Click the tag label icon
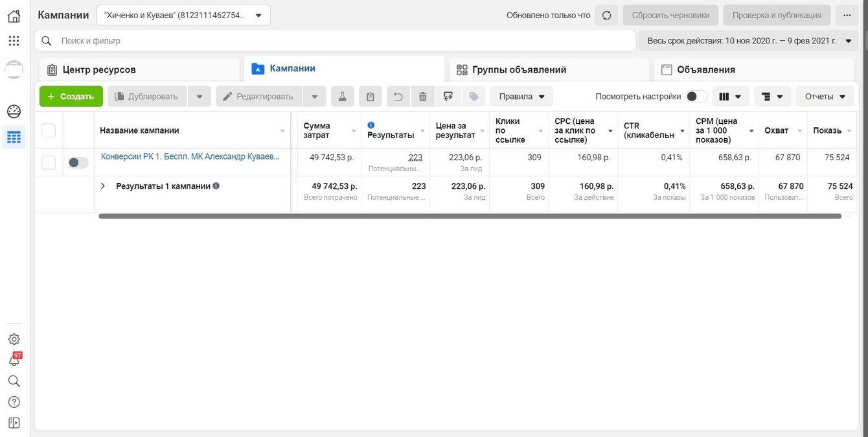The height and width of the screenshot is (437, 868). coord(474,97)
